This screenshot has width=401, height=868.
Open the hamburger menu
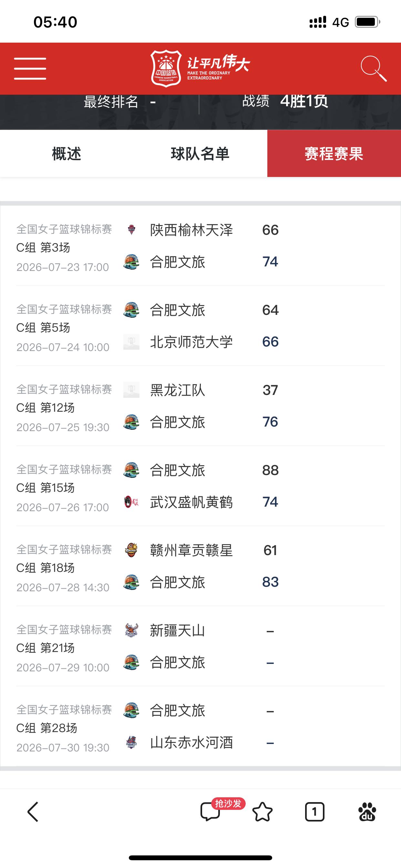[x=30, y=68]
